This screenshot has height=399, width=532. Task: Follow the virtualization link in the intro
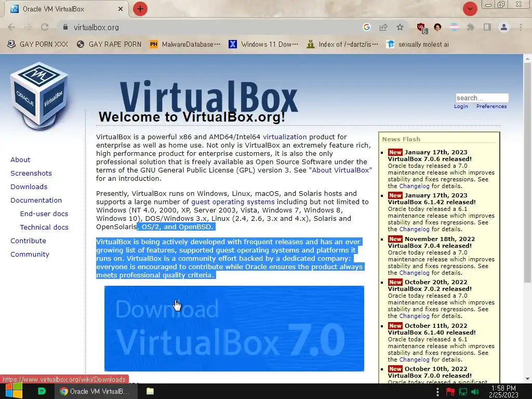click(x=285, y=137)
